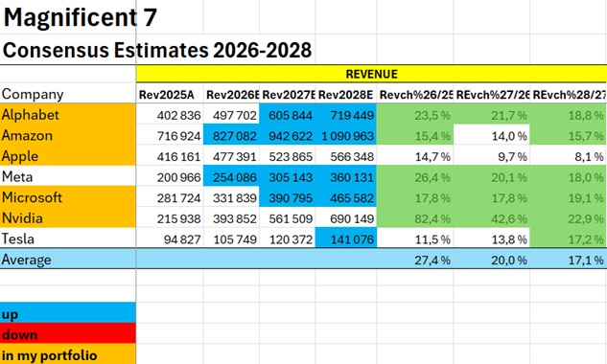Image resolution: width=607 pixels, height=364 pixels.
Task: Select the 27,4 % average growth cell
Action: [x=415, y=260]
